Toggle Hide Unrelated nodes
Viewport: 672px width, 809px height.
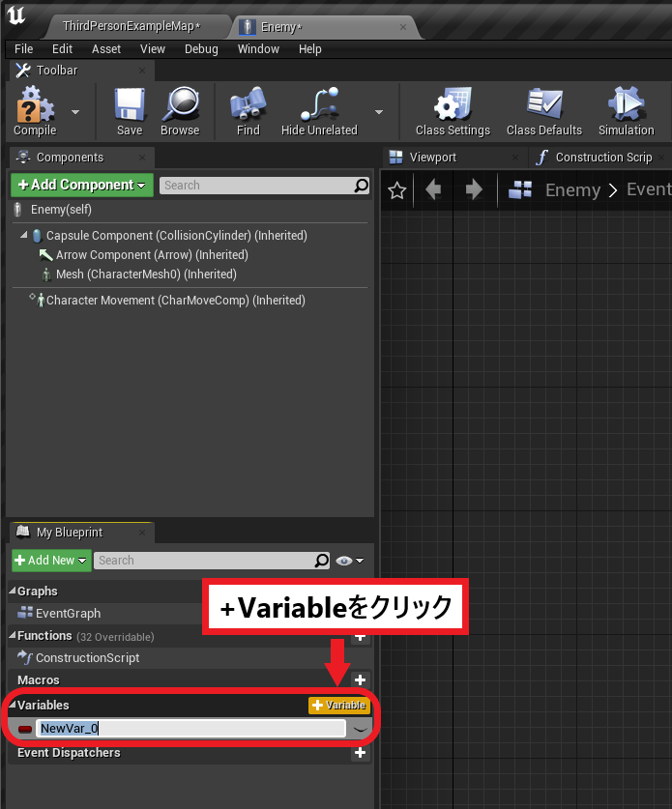319,111
